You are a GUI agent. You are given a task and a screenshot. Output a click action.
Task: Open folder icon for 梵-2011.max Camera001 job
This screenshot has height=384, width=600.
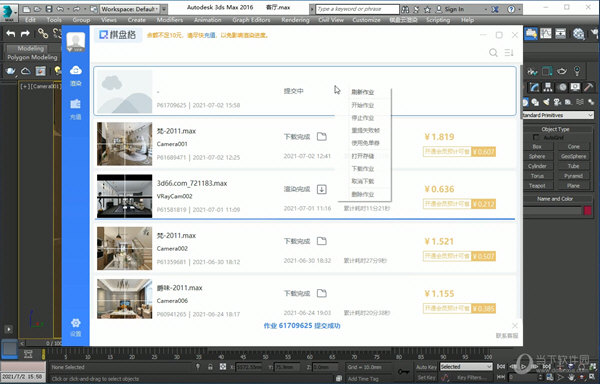click(322, 137)
